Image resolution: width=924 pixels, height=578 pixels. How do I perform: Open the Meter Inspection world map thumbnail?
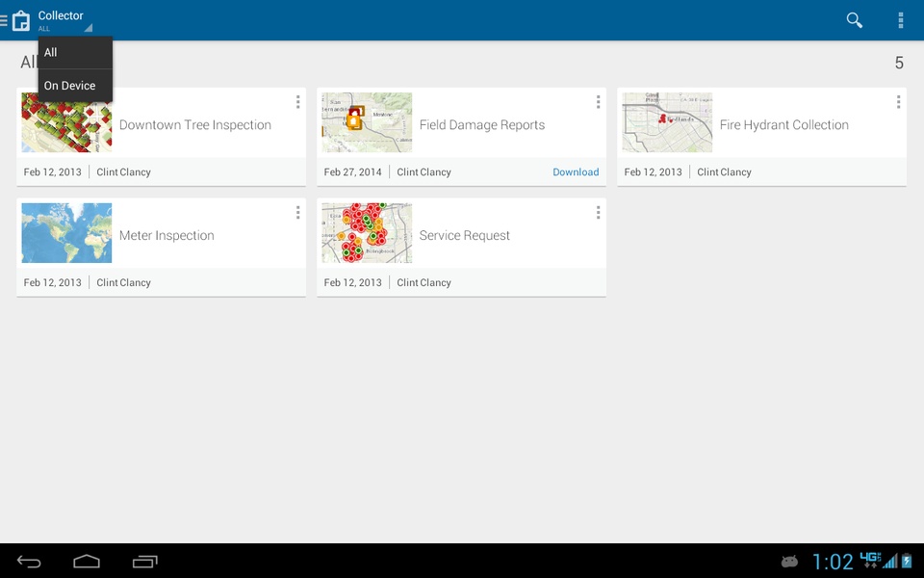coord(66,233)
